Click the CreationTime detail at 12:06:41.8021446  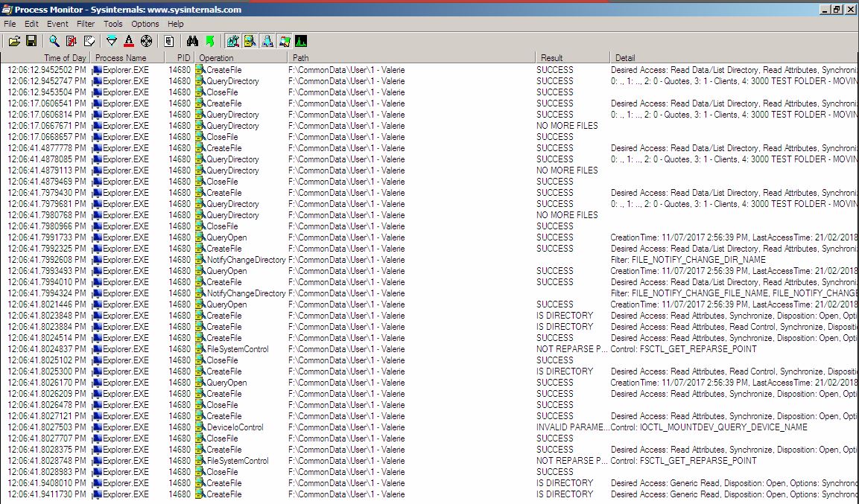point(734,304)
